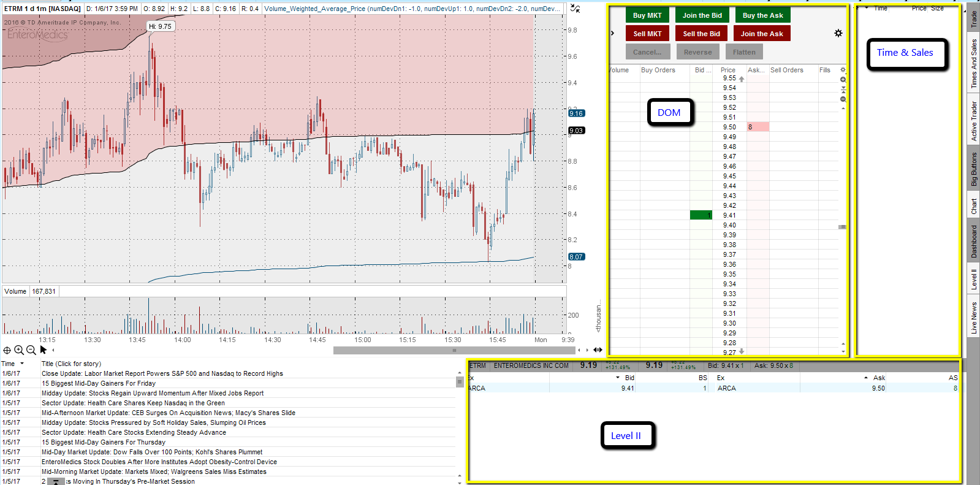Open '15 Biggest Mid-Day Gainers For Friday' story
This screenshot has width=980, height=485.
[x=99, y=383]
